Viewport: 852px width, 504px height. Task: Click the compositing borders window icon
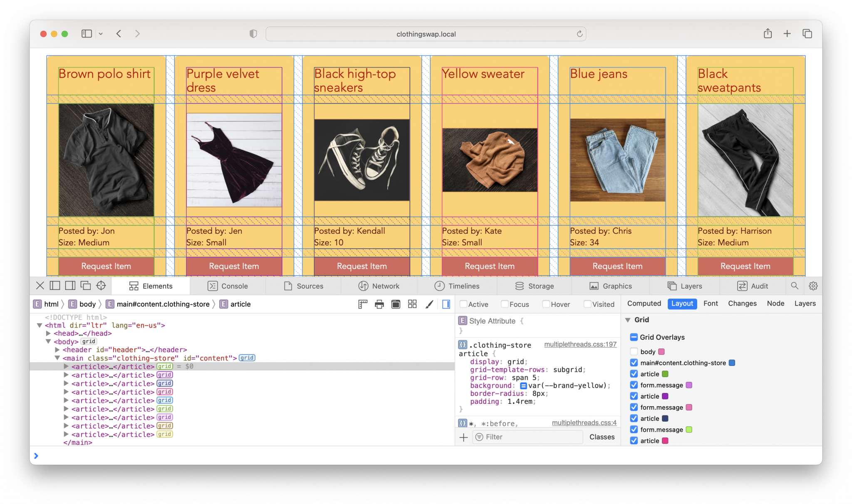[x=395, y=304]
